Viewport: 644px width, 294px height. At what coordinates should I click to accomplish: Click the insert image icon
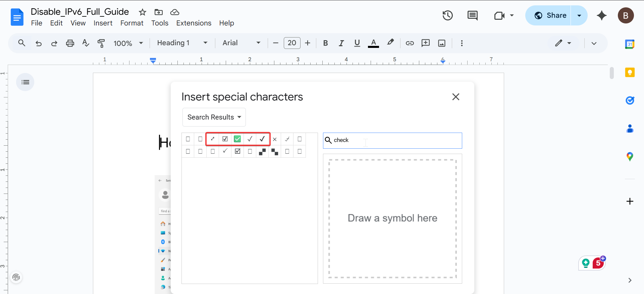pos(442,43)
